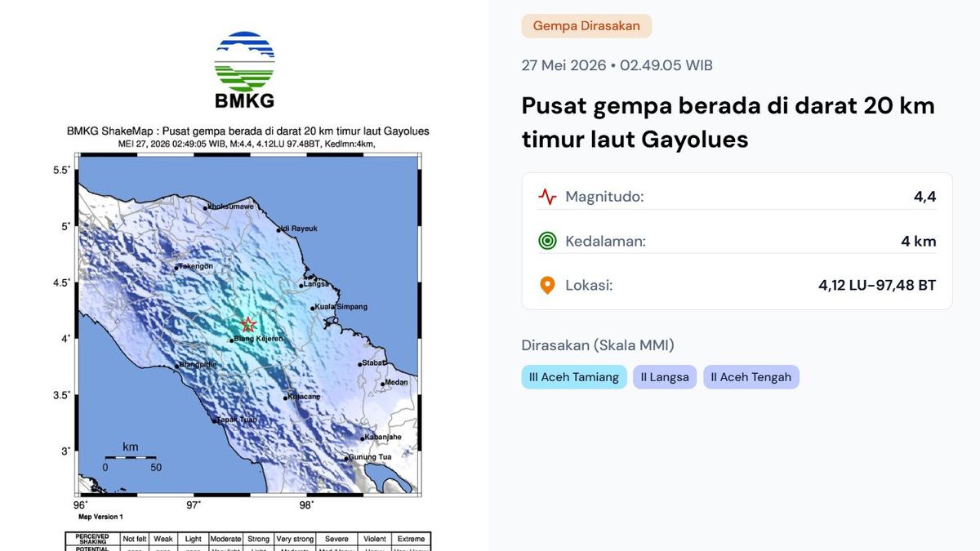Click the Magnitudo label
The width and height of the screenshot is (980, 551).
pos(604,197)
